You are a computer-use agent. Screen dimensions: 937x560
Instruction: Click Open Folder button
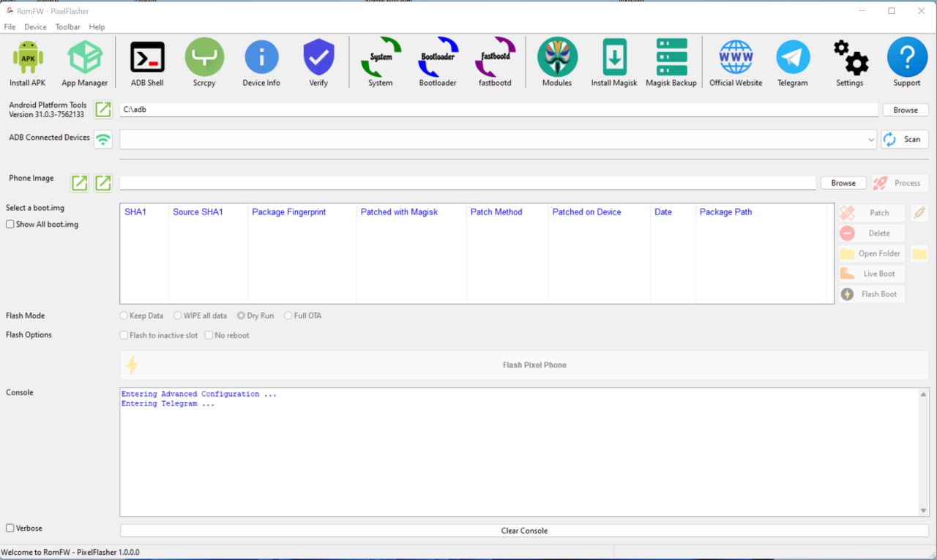(x=872, y=253)
